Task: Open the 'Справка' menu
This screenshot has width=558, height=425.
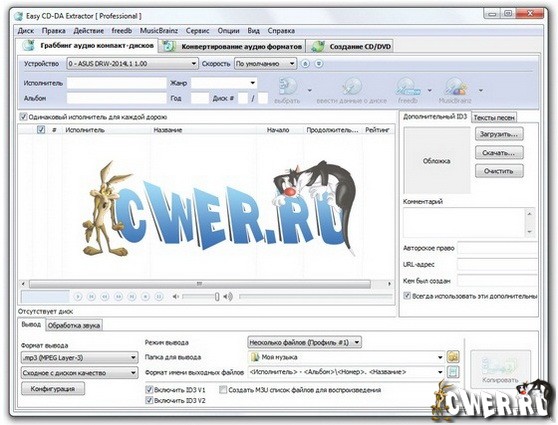Action: (281, 31)
